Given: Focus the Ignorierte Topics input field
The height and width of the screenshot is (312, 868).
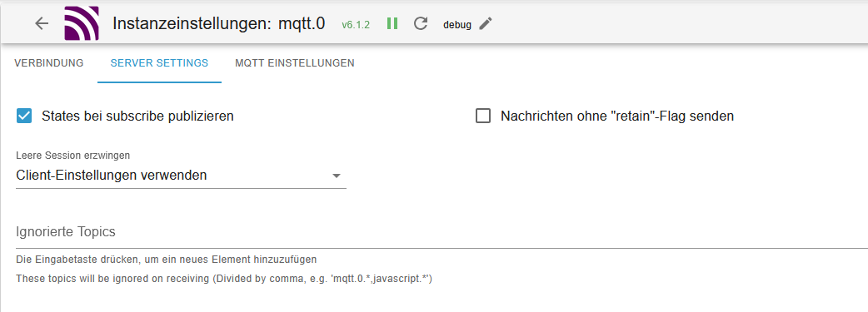Looking at the screenshot, I should [441, 232].
